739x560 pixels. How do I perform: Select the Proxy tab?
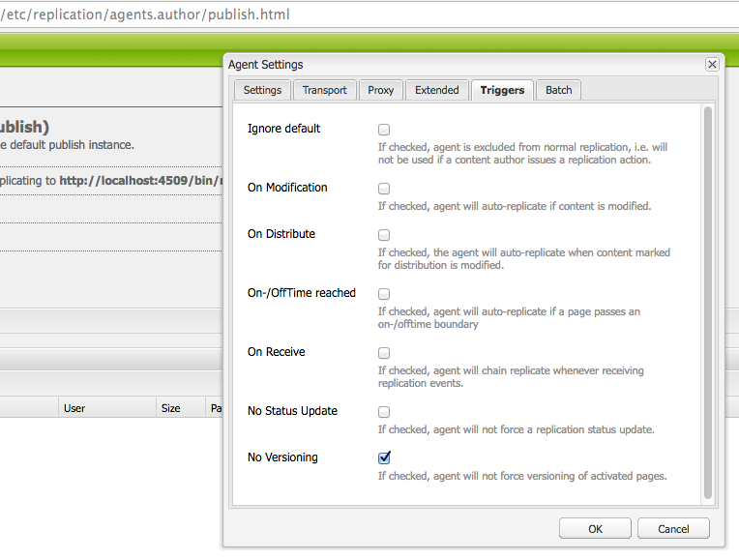381,90
